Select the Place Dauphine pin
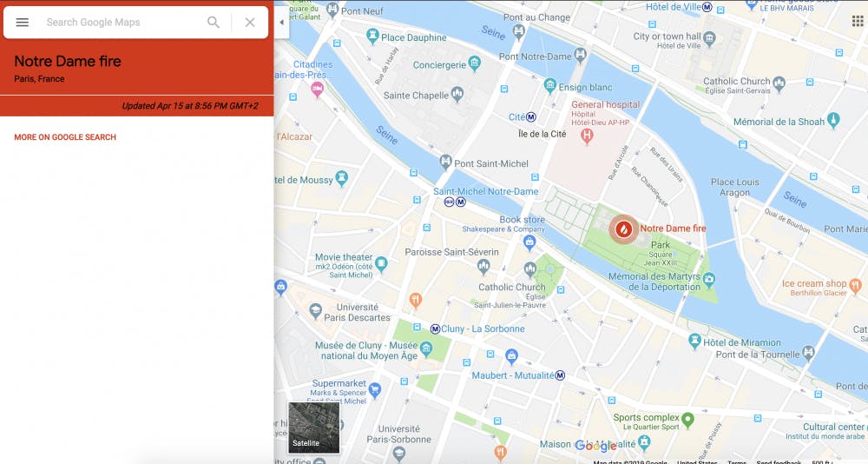Screen dimensions: 868x464 coord(372,36)
